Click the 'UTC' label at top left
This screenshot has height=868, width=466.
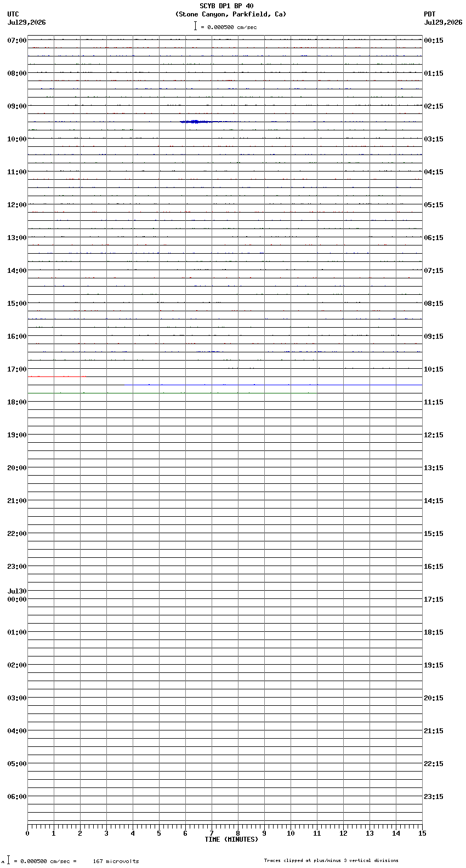[13, 14]
